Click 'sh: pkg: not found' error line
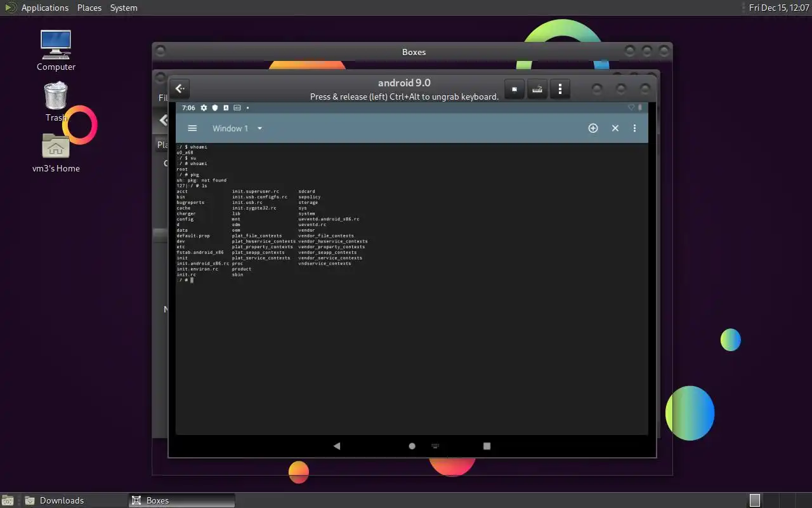Viewport: 812px width, 508px height. tap(201, 180)
